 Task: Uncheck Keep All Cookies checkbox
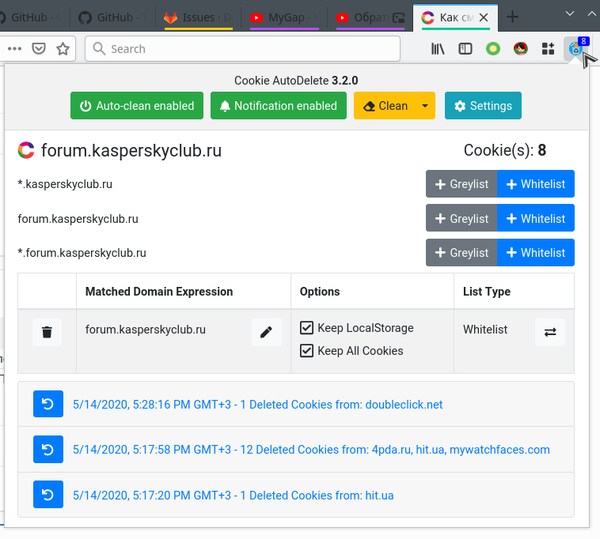308,351
